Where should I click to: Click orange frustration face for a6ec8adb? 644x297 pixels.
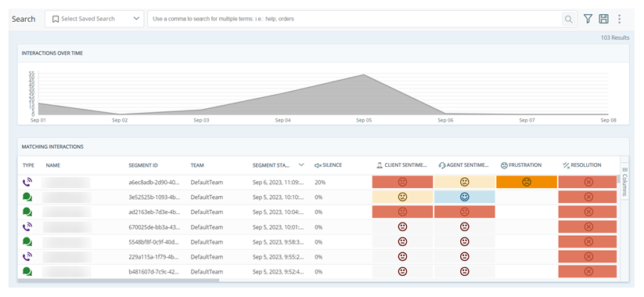pyautogui.click(x=526, y=182)
